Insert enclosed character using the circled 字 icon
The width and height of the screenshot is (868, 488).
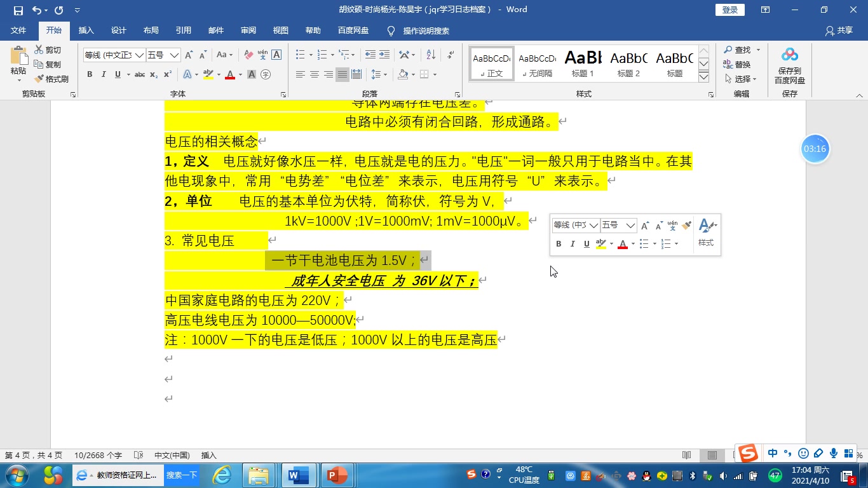(x=266, y=74)
